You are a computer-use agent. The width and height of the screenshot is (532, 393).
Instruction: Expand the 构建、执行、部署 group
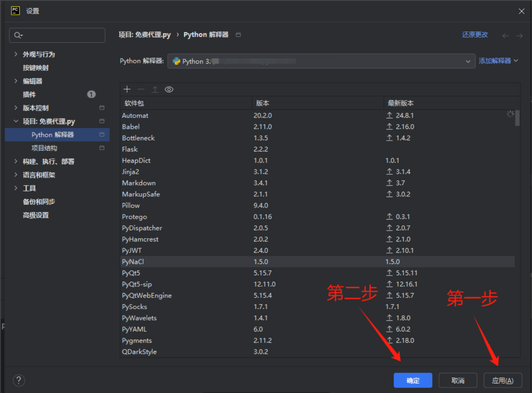16,161
